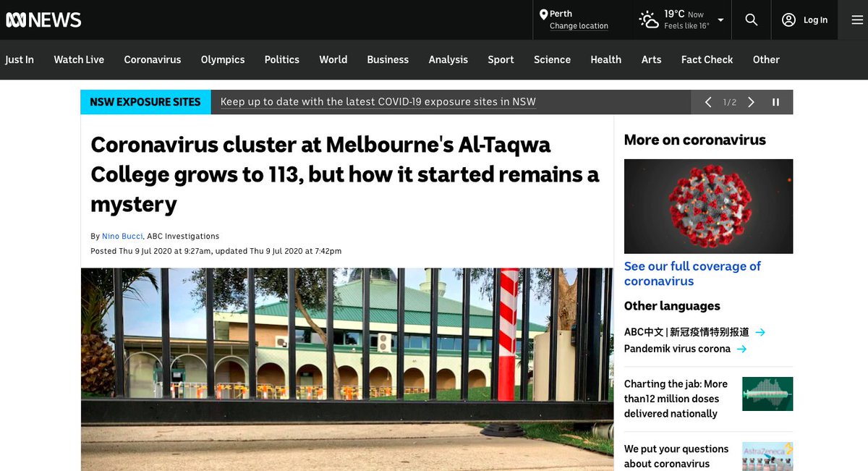Click the location pin icon beside Perth

tap(543, 14)
